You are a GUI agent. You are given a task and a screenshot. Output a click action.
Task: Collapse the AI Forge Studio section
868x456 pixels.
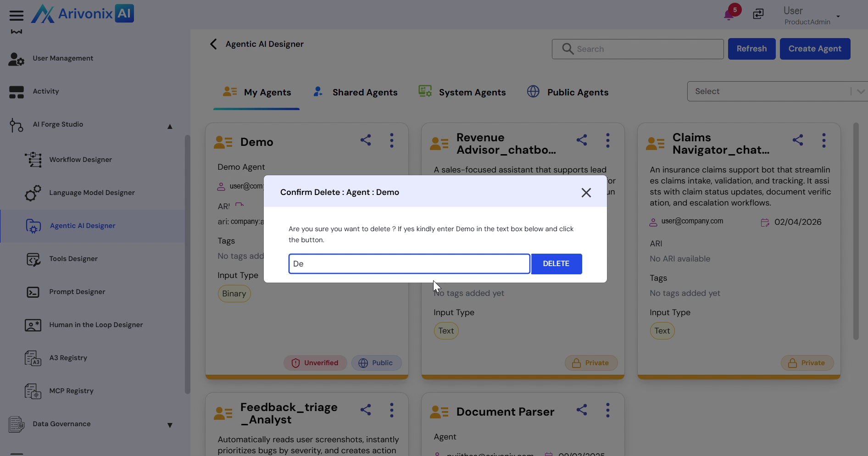click(170, 126)
